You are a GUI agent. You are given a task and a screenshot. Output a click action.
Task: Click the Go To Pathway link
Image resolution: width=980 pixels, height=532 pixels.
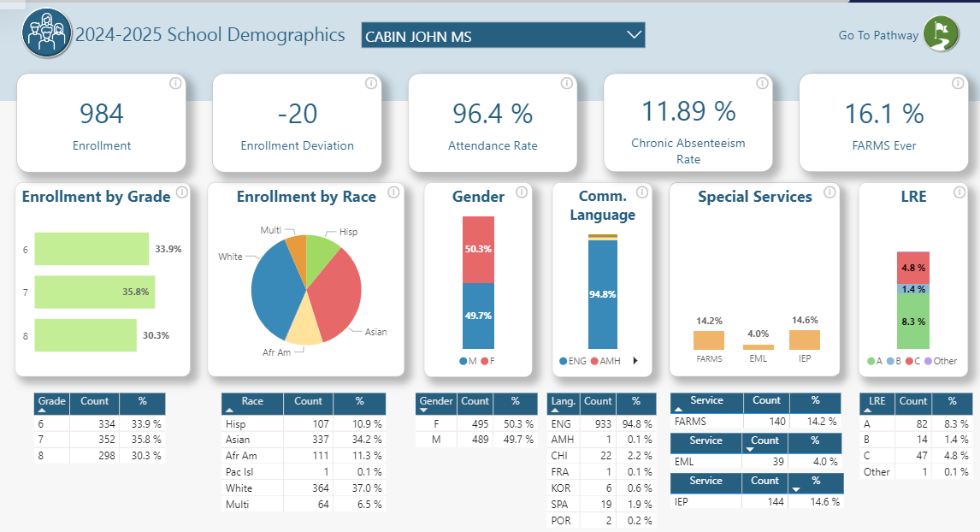coord(878,36)
